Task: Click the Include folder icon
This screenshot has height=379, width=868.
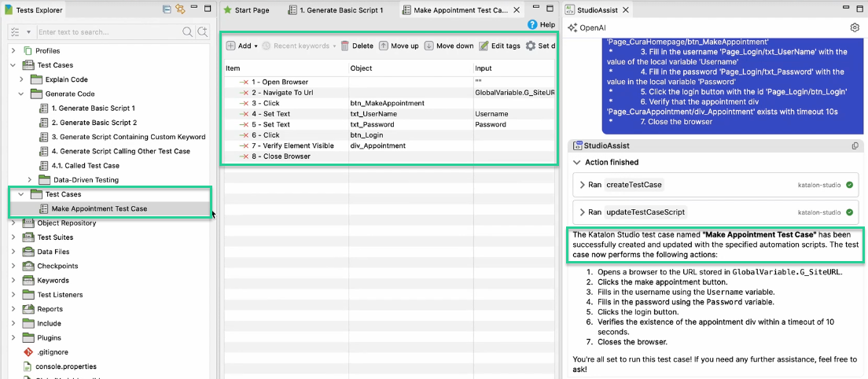Action: (x=28, y=323)
